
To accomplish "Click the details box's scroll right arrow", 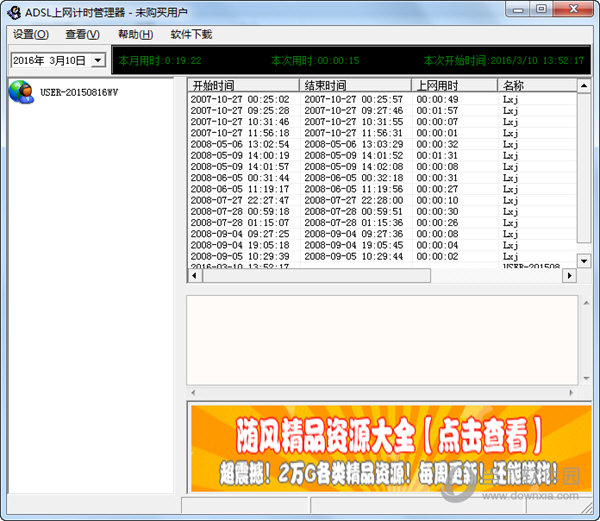I will [x=571, y=392].
